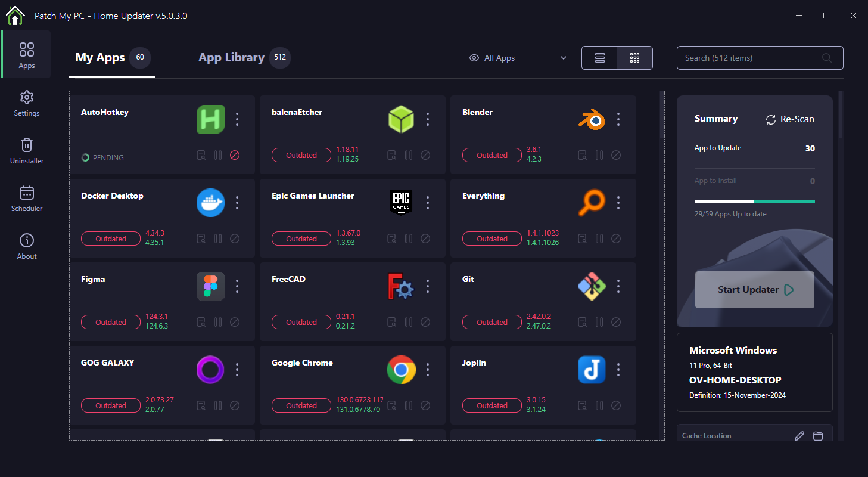Click the pause icon on Blender card
868x477 pixels.
click(x=599, y=155)
